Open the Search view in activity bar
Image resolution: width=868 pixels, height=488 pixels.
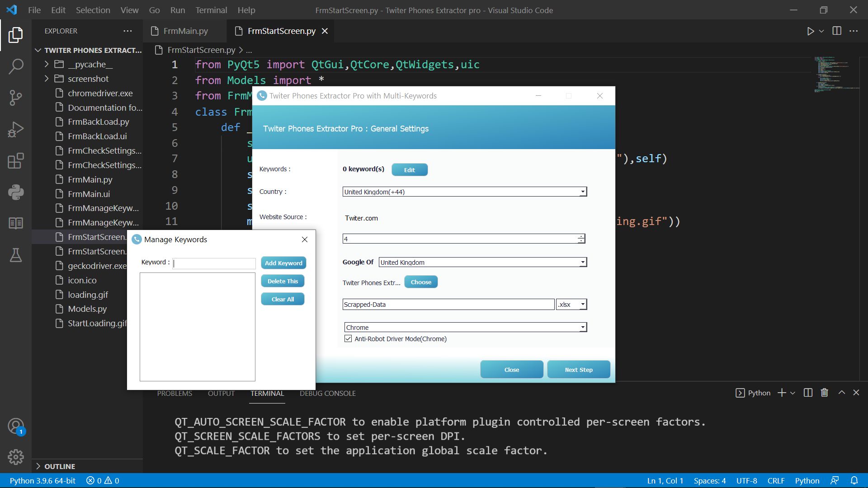point(16,66)
